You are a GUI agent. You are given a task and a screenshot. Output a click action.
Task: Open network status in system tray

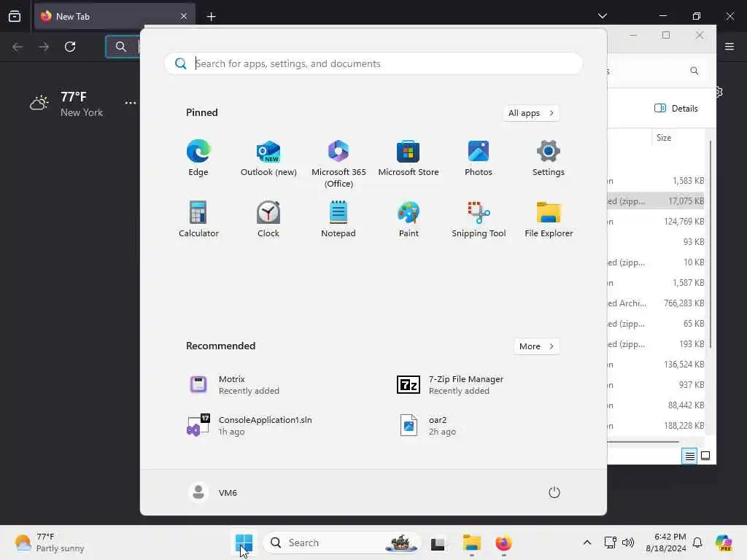pos(610,542)
